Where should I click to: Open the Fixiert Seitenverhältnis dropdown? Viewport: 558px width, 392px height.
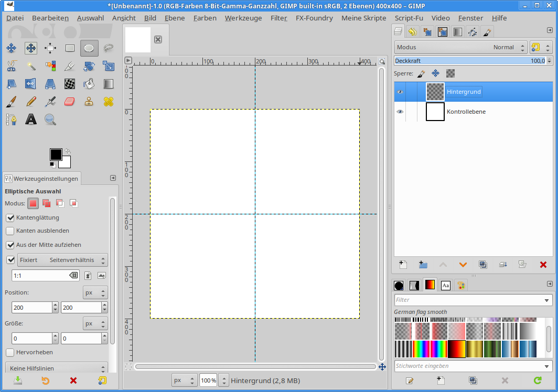[x=62, y=260]
